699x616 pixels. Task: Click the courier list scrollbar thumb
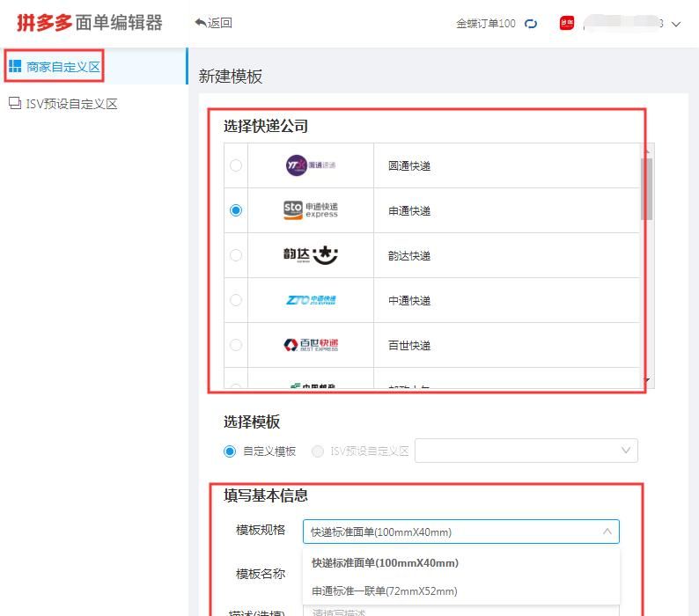[647, 189]
